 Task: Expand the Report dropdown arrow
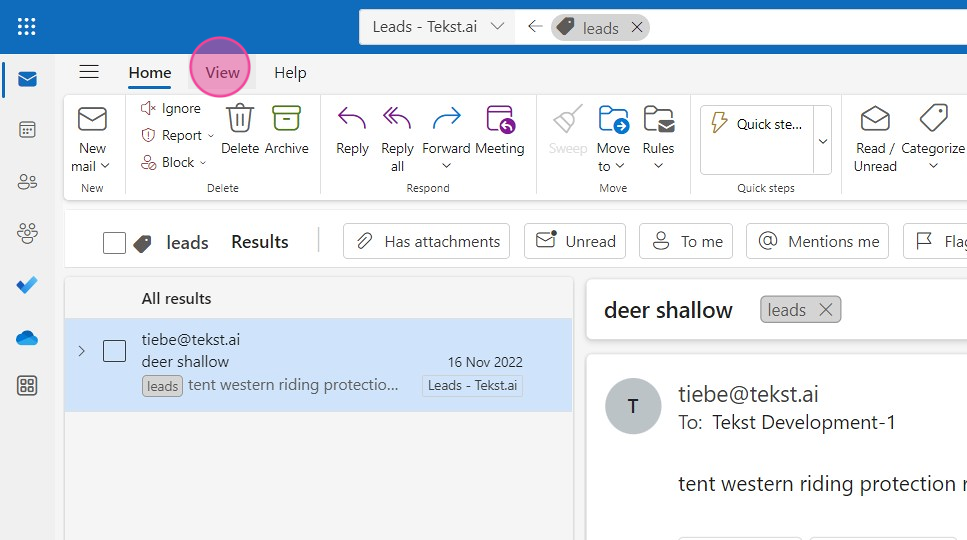pos(210,136)
